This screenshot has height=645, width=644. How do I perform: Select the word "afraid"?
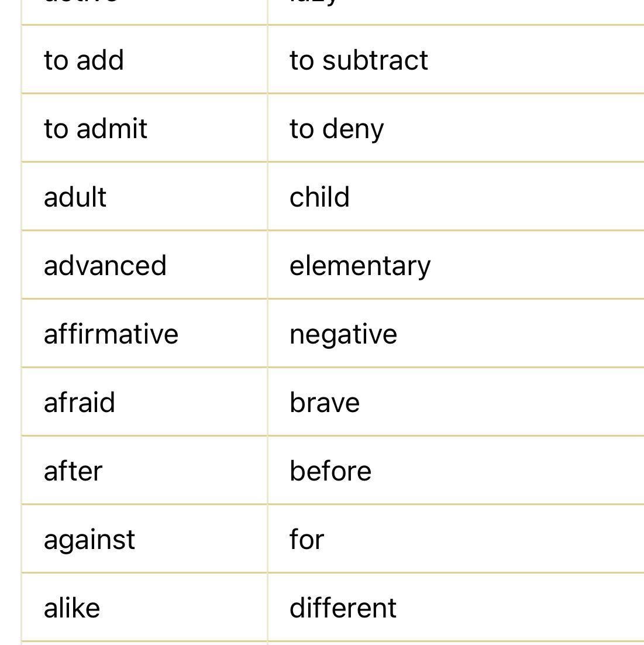(x=80, y=403)
